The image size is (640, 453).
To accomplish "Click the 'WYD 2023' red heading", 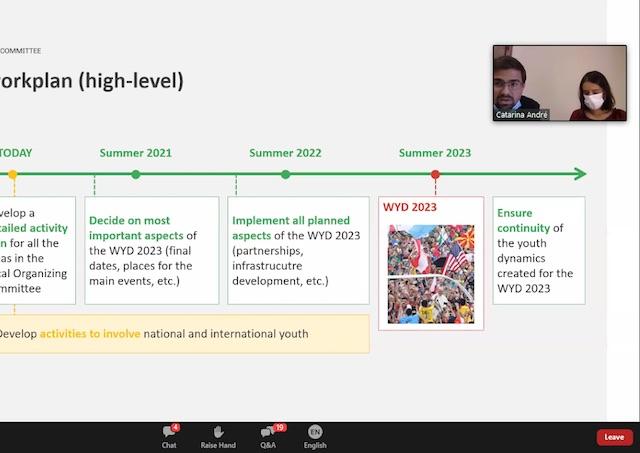I will [410, 207].
